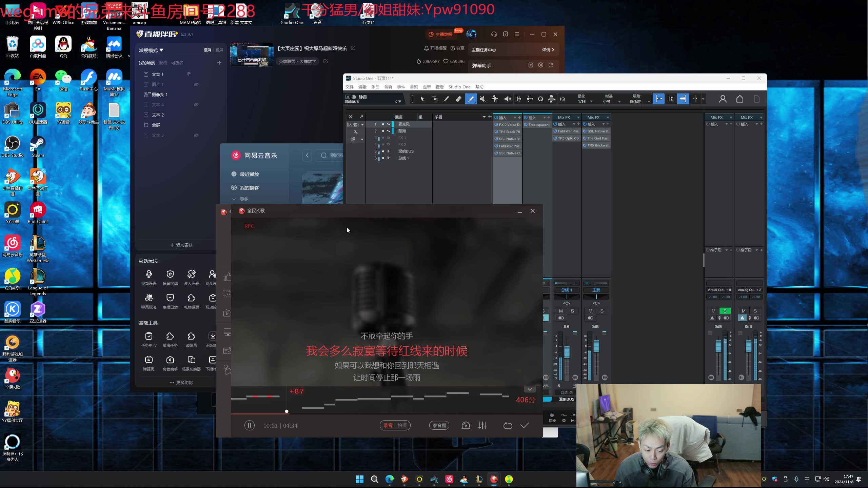Select the highlighted Paint tool in Studio One
This screenshot has width=868, height=488.
coord(471,99)
